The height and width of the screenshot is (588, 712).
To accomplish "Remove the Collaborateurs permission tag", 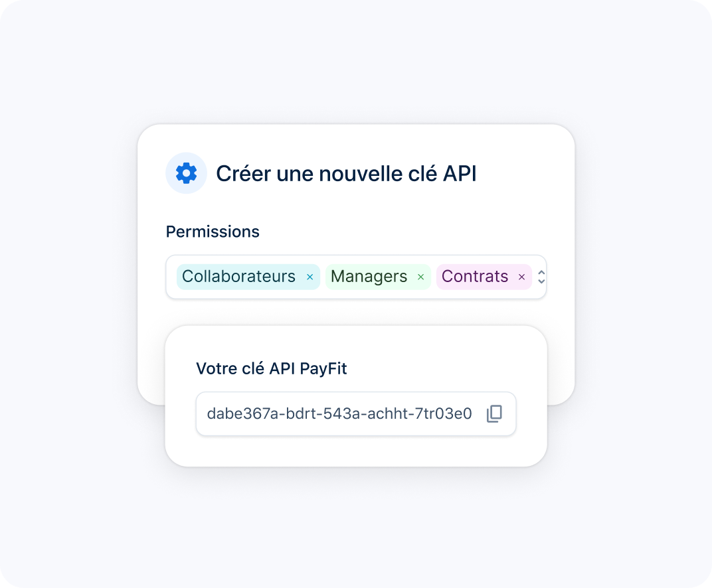I will (x=310, y=277).
